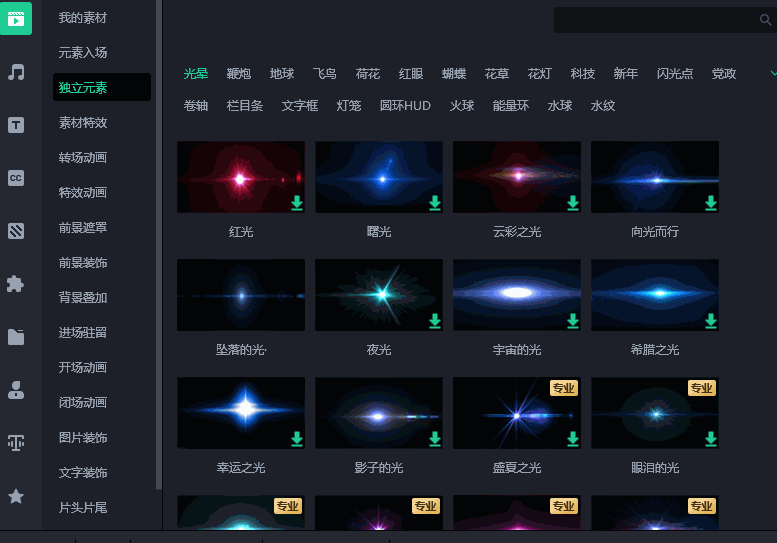Select the 卷轴 category tab
The height and width of the screenshot is (543, 777).
[196, 106]
